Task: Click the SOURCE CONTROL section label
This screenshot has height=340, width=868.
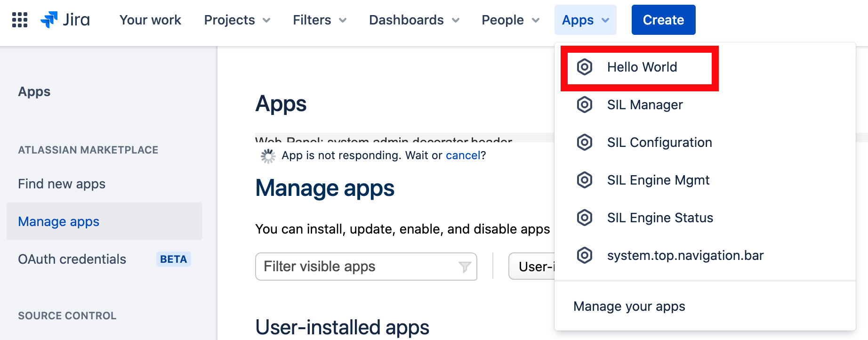Action: point(67,316)
